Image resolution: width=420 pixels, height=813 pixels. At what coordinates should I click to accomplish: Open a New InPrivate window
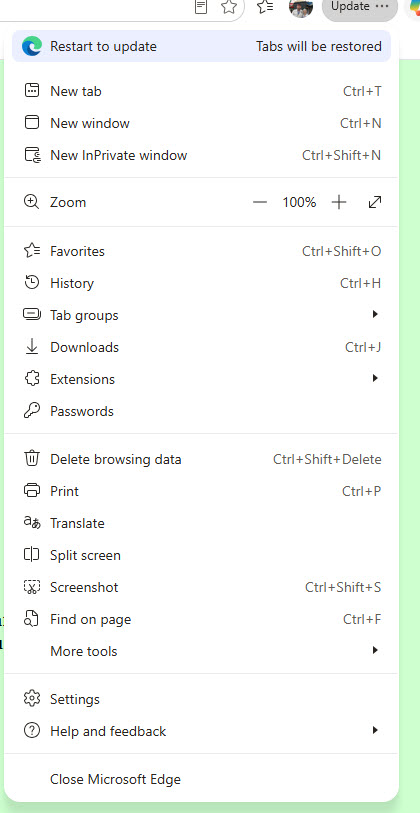[201, 155]
